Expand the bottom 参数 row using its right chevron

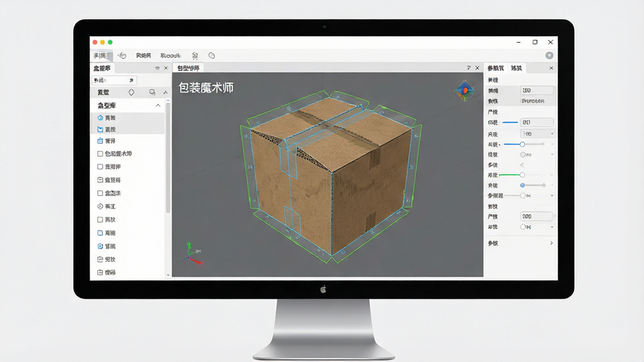tap(551, 243)
